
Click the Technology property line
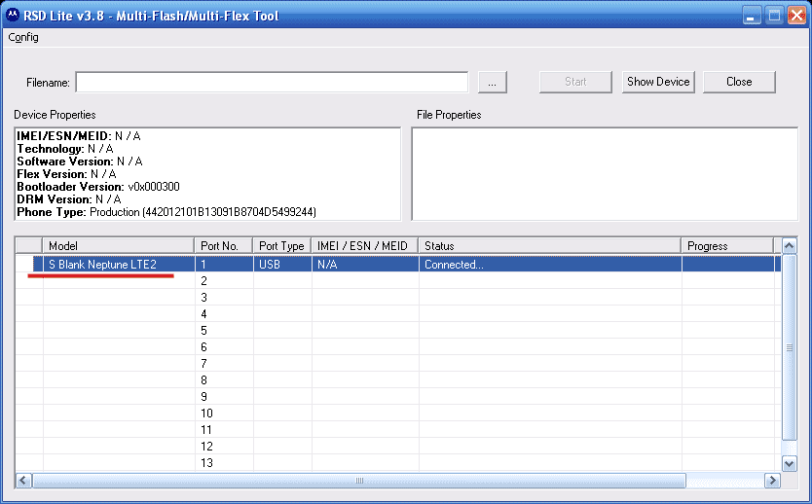(65, 149)
